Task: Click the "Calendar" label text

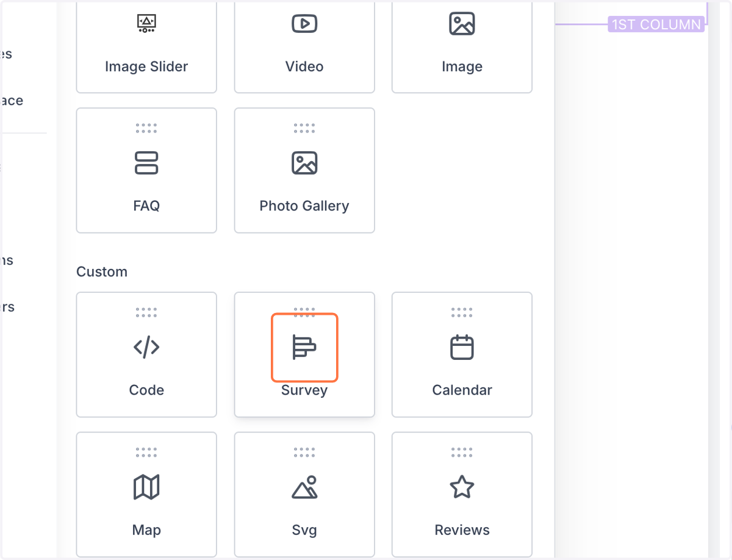Action: click(462, 390)
